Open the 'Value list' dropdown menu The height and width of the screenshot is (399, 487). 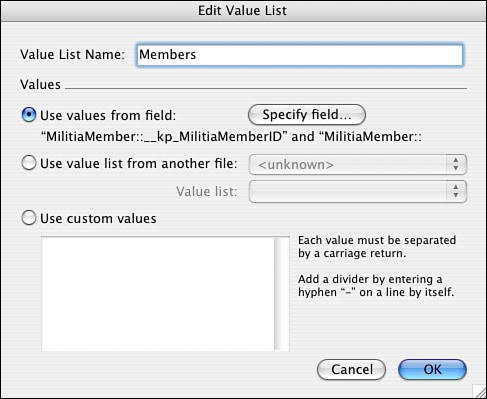click(x=358, y=191)
